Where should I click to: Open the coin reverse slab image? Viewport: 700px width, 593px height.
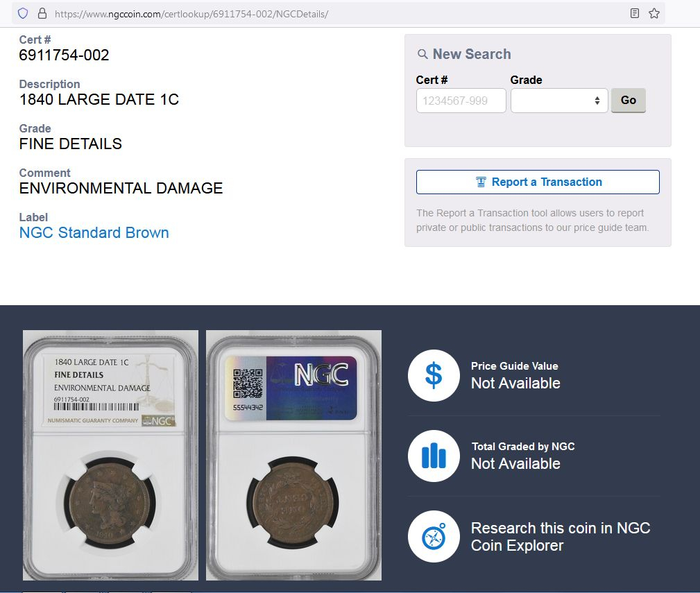pyautogui.click(x=293, y=455)
